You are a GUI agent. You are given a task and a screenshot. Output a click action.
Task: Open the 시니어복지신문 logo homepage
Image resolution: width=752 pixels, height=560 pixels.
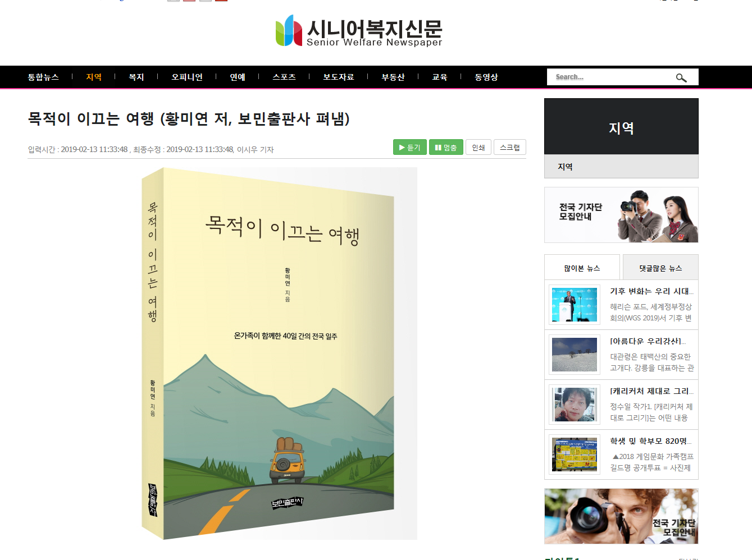[x=359, y=31]
